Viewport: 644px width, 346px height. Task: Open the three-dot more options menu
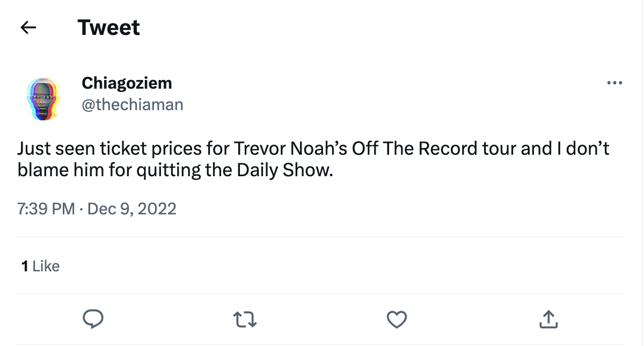(x=614, y=83)
